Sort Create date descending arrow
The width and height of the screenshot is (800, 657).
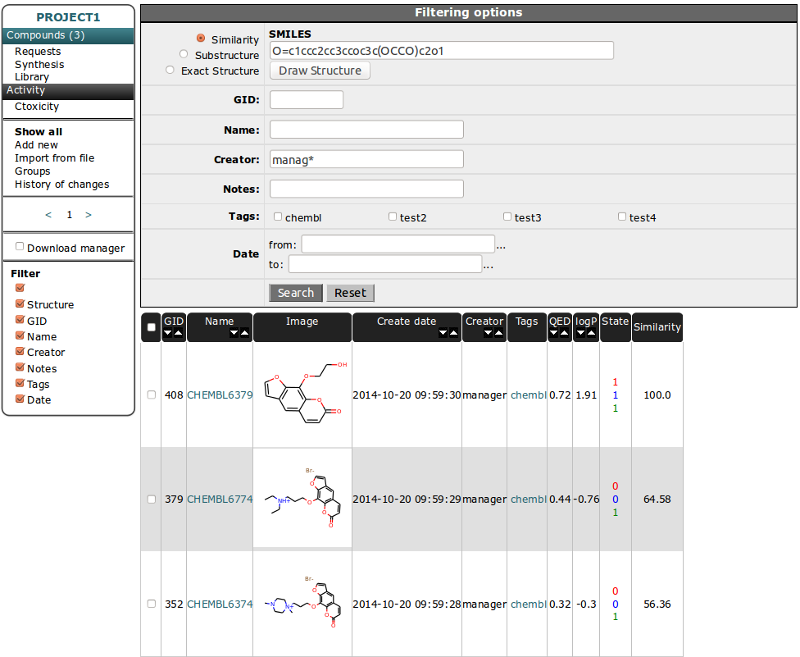coord(443,333)
